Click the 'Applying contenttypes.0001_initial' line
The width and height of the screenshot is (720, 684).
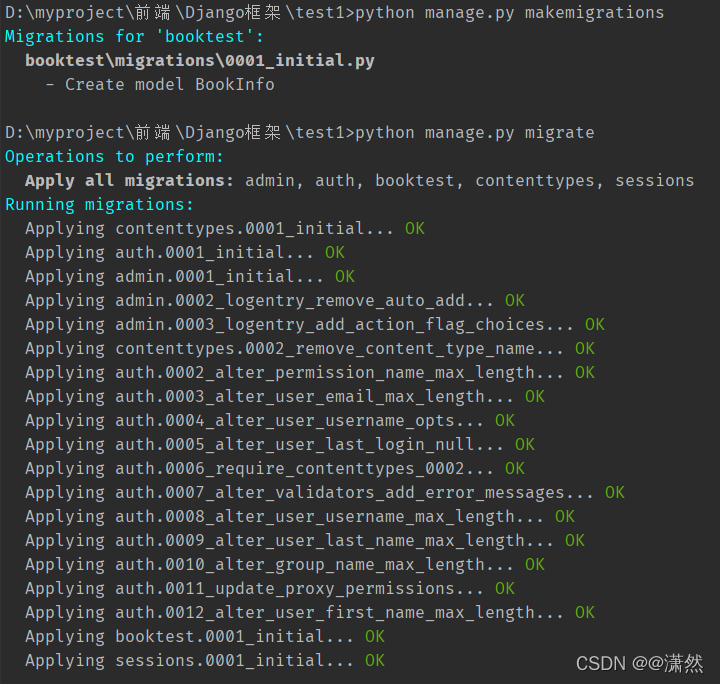click(x=210, y=229)
